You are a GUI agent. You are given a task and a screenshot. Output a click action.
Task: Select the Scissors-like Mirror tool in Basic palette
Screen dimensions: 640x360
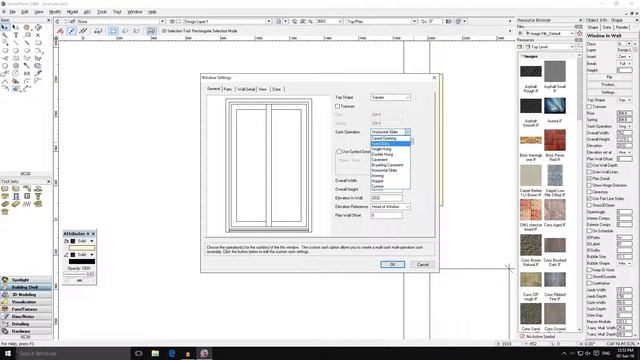click(27, 73)
